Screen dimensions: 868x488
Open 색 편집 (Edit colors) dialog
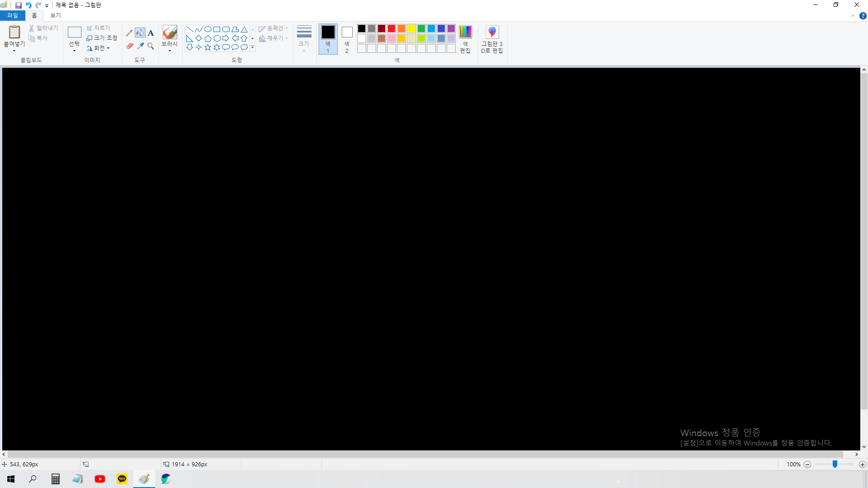[465, 39]
